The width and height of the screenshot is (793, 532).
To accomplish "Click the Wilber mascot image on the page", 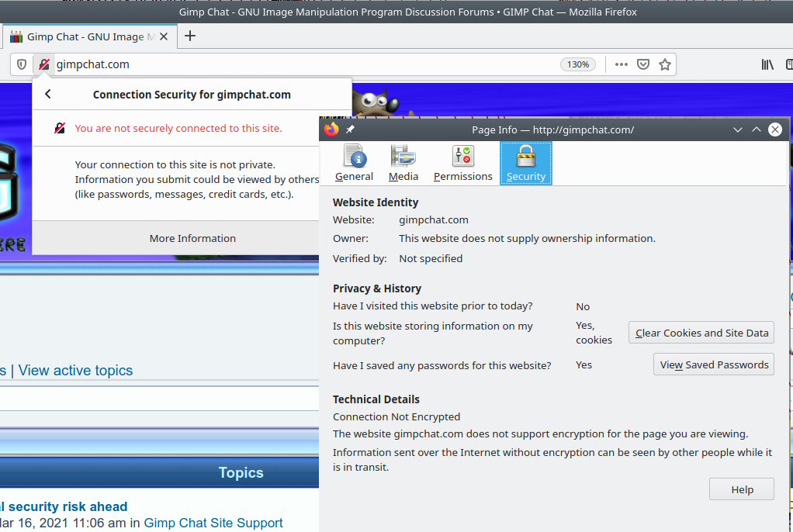I will click(375, 102).
